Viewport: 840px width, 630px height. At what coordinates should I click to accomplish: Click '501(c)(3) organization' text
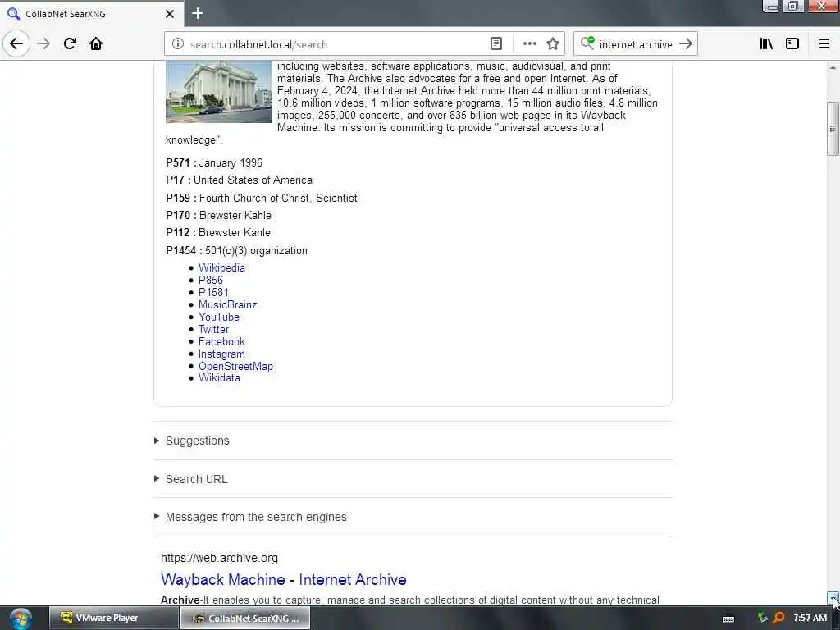click(x=256, y=251)
